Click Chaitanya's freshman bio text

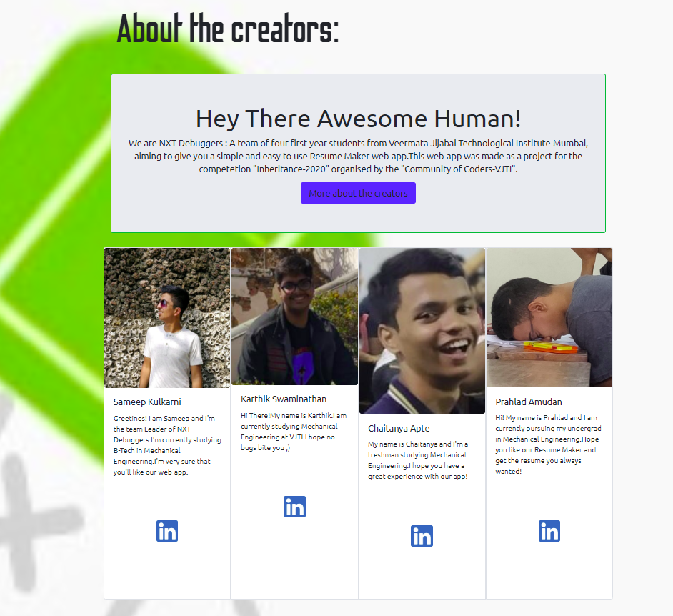point(418,460)
